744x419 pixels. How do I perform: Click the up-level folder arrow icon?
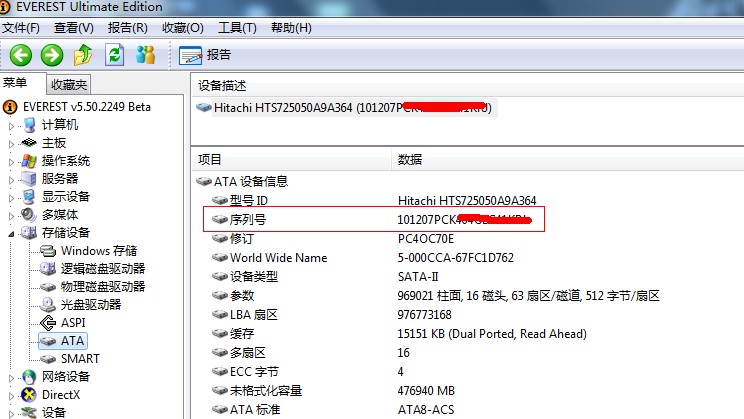tap(83, 55)
